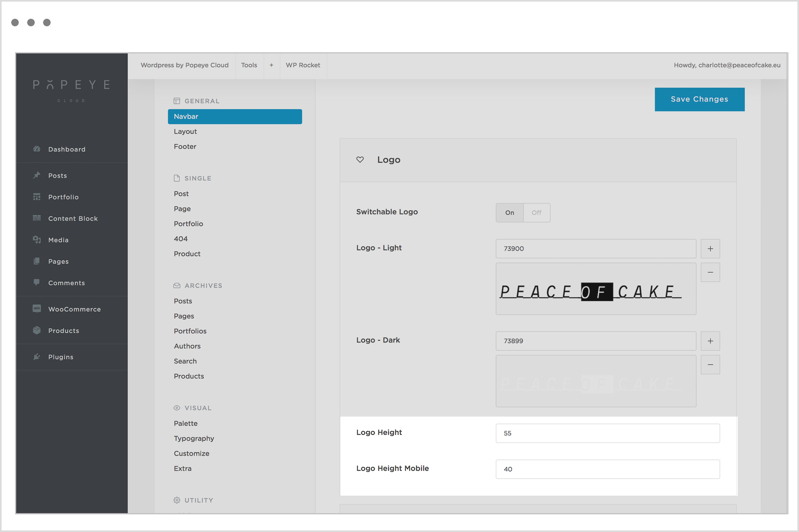Screen dimensions: 799x532
Task: Open Content Block in sidebar
Action: tap(73, 218)
